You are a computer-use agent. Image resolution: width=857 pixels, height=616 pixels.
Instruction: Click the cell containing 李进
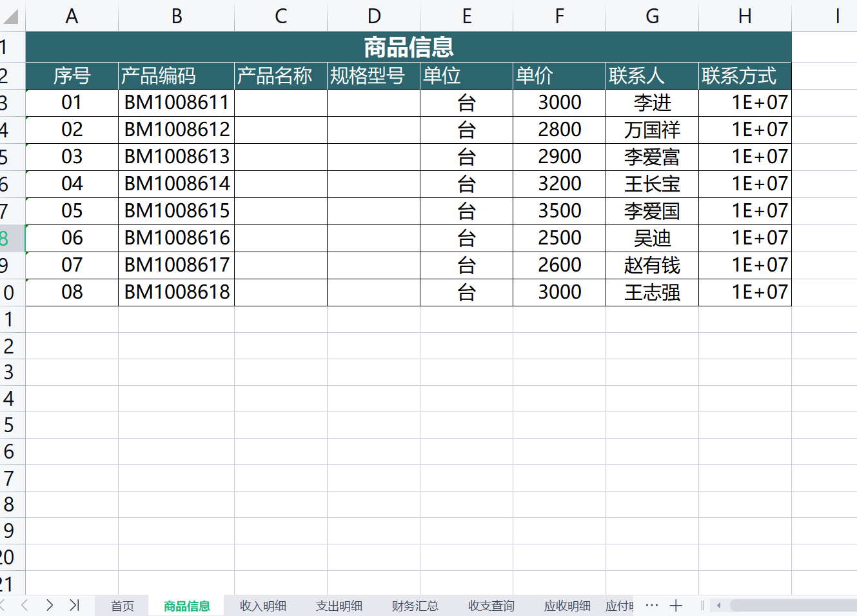(x=652, y=102)
